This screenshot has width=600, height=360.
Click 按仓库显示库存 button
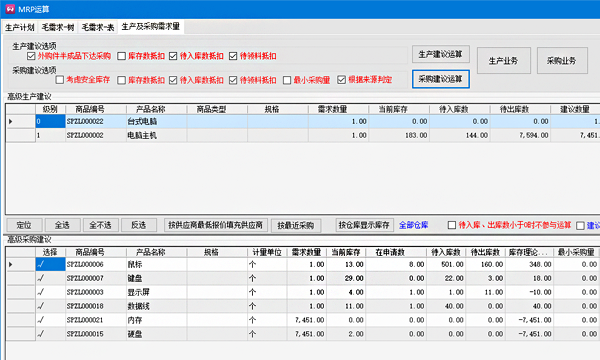[x=364, y=225]
